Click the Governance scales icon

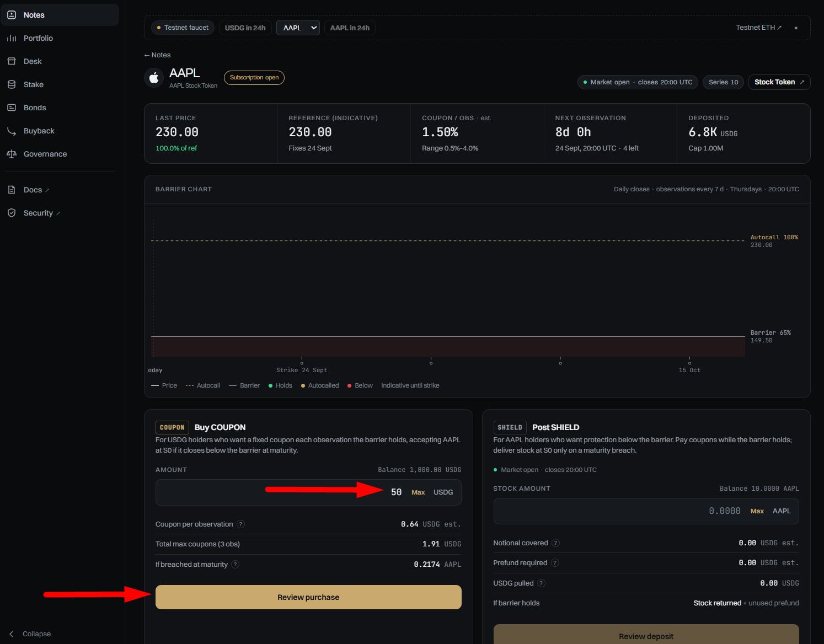(12, 154)
